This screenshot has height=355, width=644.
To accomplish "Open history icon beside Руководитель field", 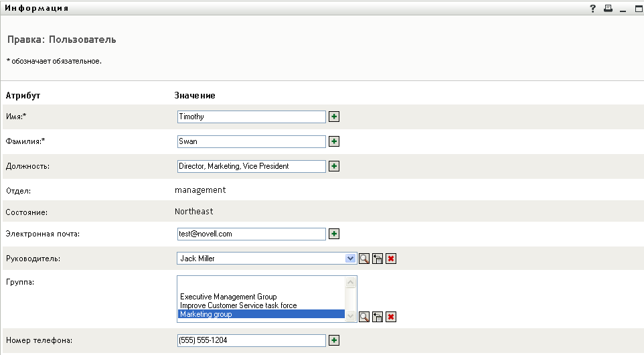I will 378,259.
